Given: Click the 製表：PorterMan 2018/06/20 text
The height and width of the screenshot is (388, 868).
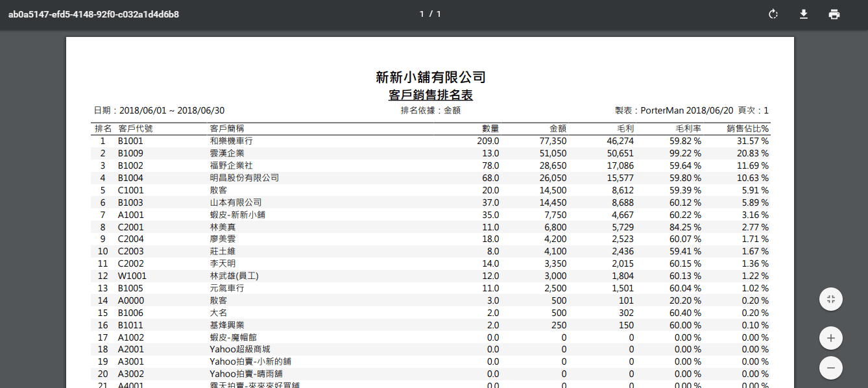Looking at the screenshot, I should click(x=674, y=111).
